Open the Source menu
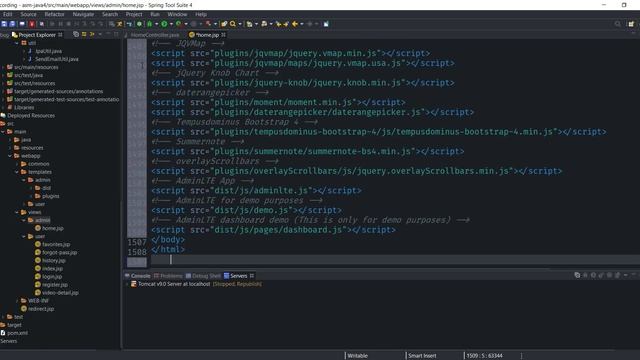The width and height of the screenshot is (640, 360). point(28,14)
